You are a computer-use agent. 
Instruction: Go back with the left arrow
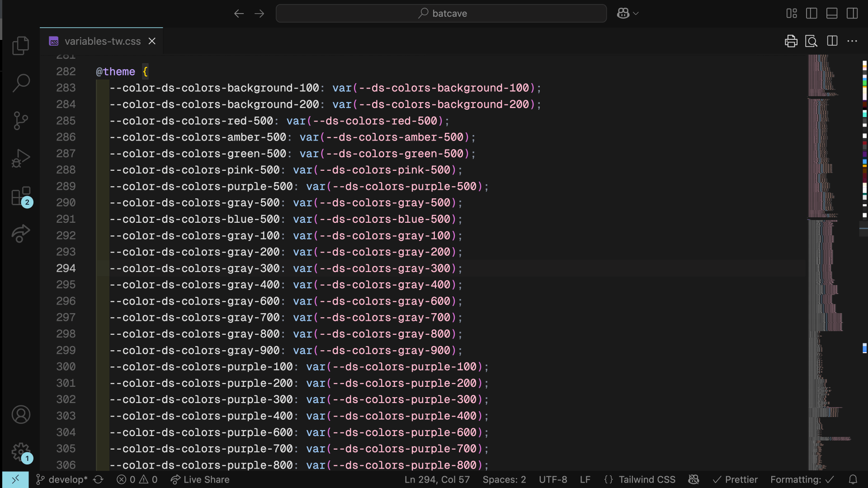[239, 14]
